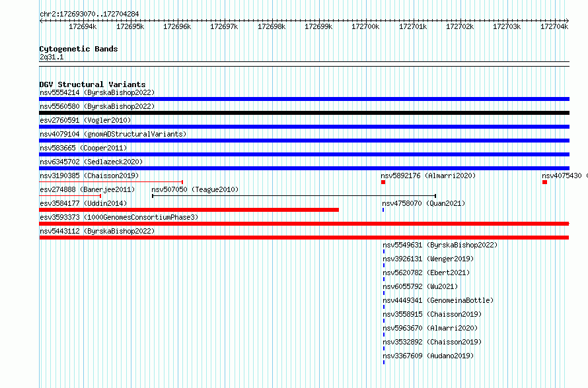
Task: Select the blue bar under nsv5554214
Action: (304, 99)
